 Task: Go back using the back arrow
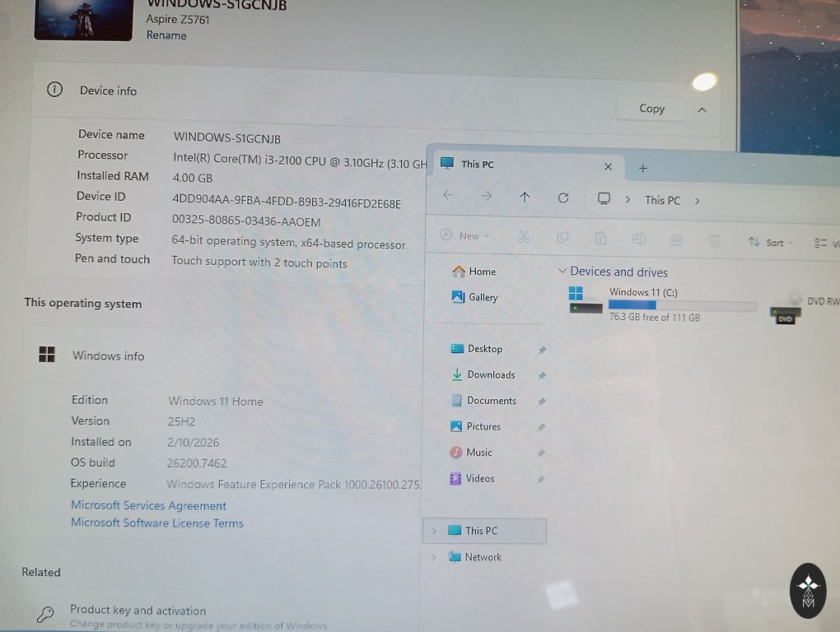click(x=448, y=196)
